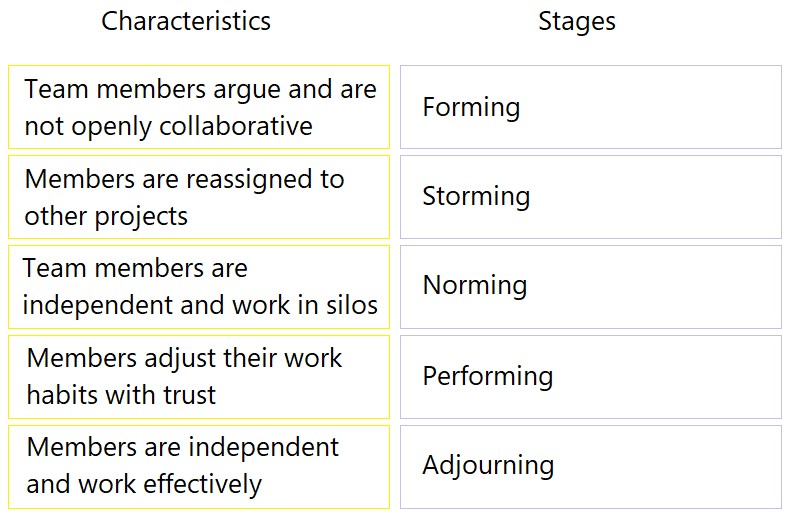791x518 pixels.
Task: Click the phrase 'habits with trust'
Action: coord(121,394)
